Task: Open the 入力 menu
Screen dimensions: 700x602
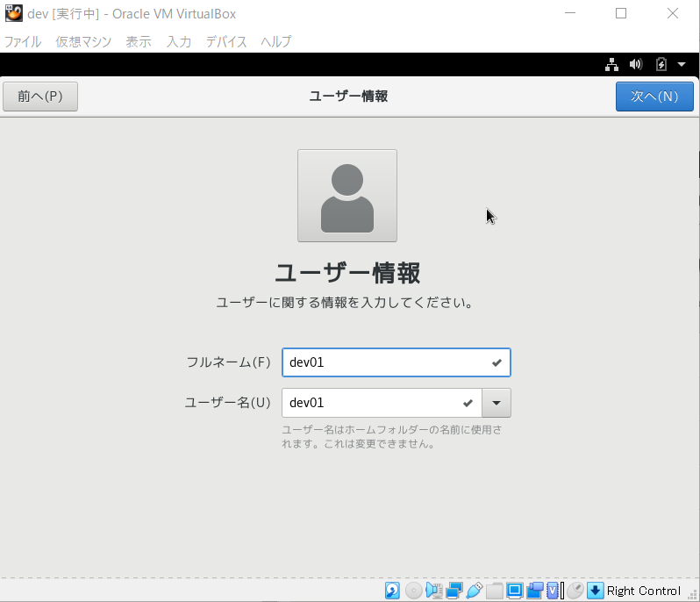Action: tap(179, 41)
